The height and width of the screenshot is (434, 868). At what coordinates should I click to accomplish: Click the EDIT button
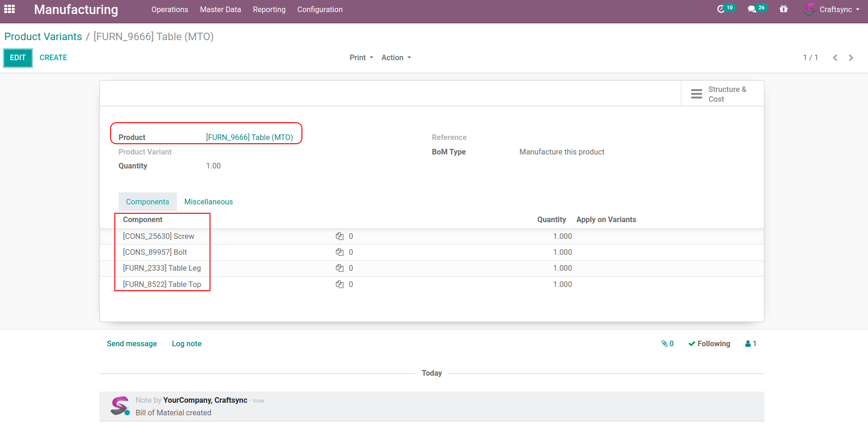tap(18, 58)
